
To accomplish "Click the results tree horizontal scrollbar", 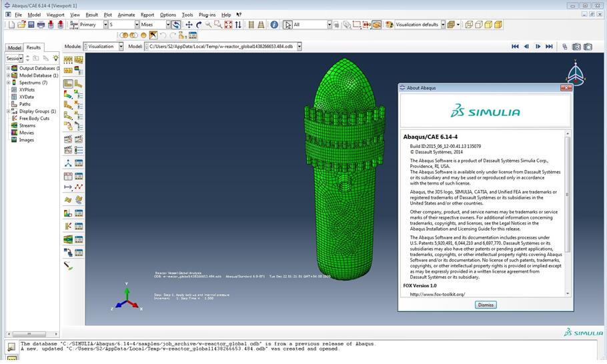I will pos(29,334).
